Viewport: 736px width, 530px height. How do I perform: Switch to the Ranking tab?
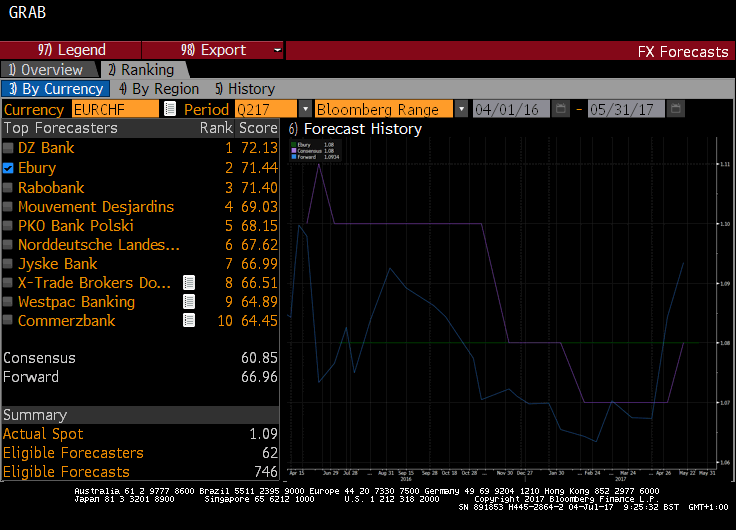(x=144, y=69)
